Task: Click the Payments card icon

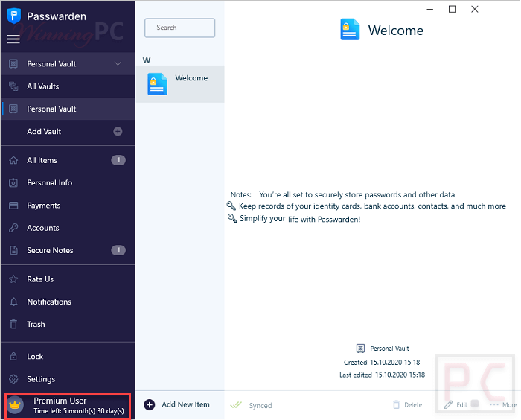Action: 13,206
